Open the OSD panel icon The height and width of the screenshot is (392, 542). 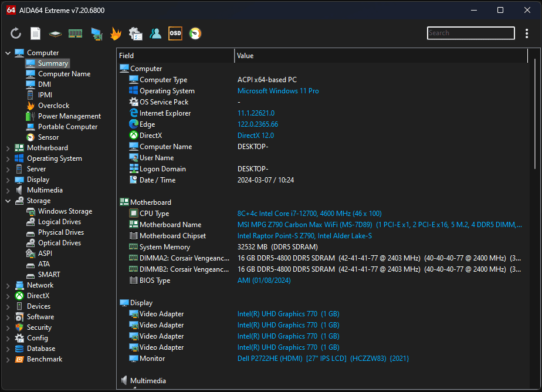pyautogui.click(x=175, y=33)
